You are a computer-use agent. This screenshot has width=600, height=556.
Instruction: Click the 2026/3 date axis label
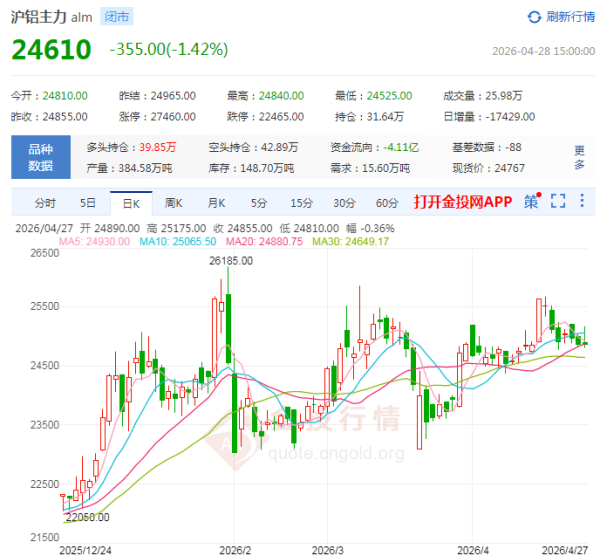tap(328, 550)
